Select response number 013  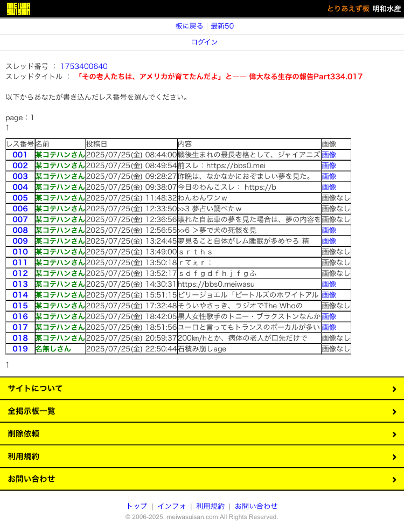20,284
